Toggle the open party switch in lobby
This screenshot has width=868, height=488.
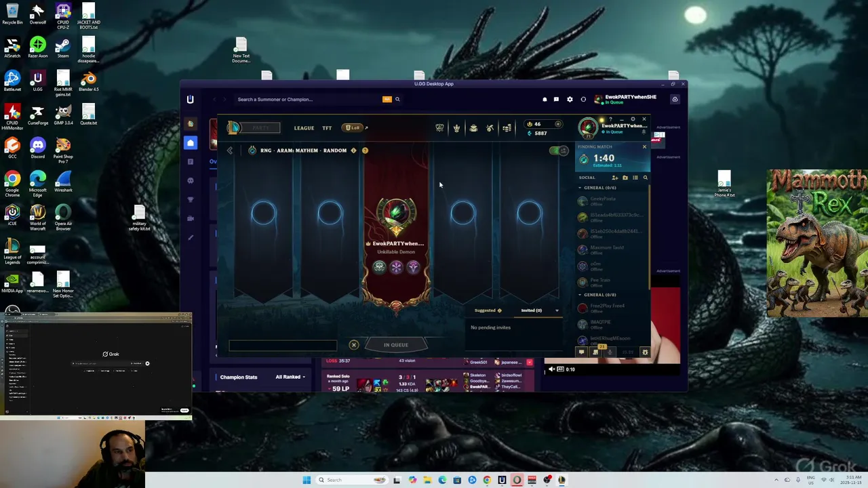click(x=559, y=150)
